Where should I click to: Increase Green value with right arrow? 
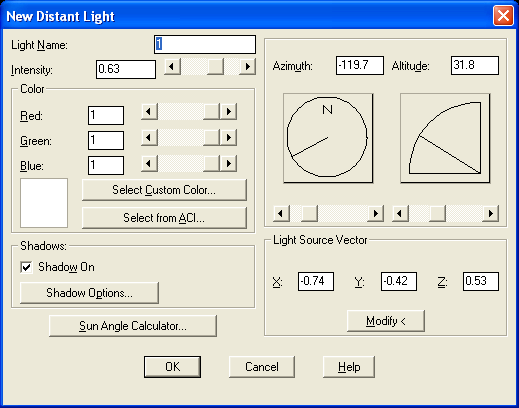pyautogui.click(x=229, y=137)
